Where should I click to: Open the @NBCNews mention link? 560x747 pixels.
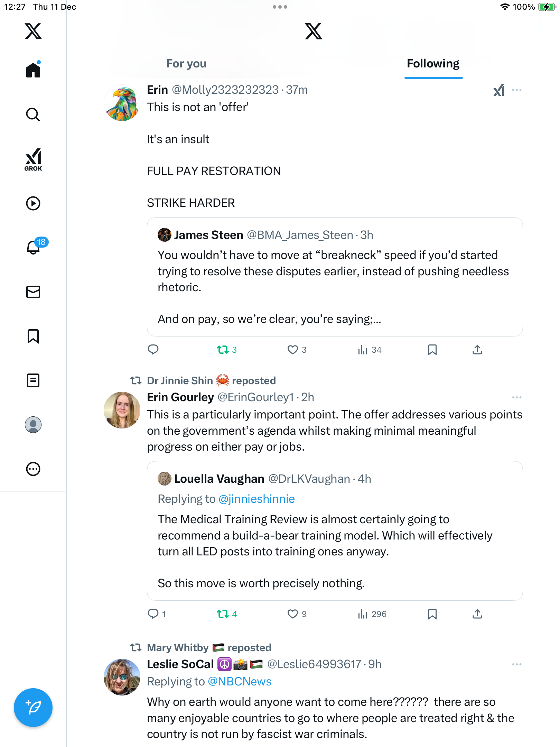[x=240, y=682]
